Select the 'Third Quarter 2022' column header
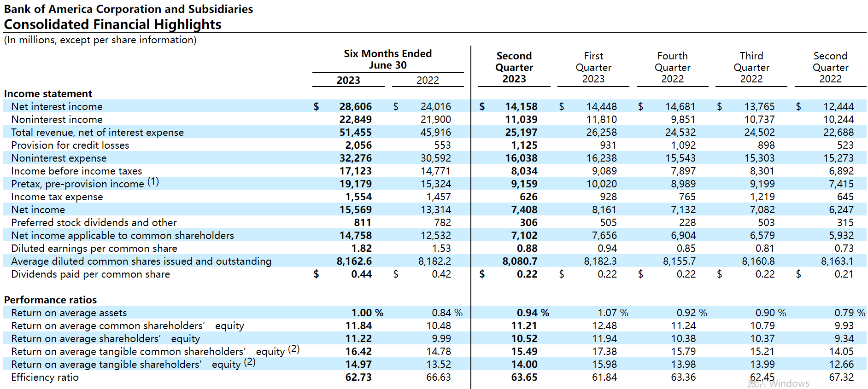The width and height of the screenshot is (868, 389). pyautogui.click(x=751, y=67)
